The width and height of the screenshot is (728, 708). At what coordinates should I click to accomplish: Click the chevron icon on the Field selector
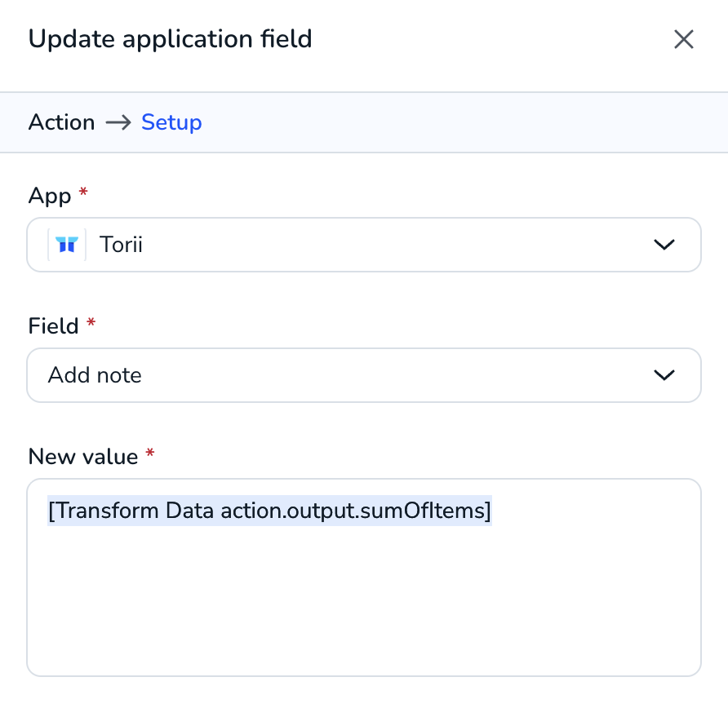tap(664, 374)
